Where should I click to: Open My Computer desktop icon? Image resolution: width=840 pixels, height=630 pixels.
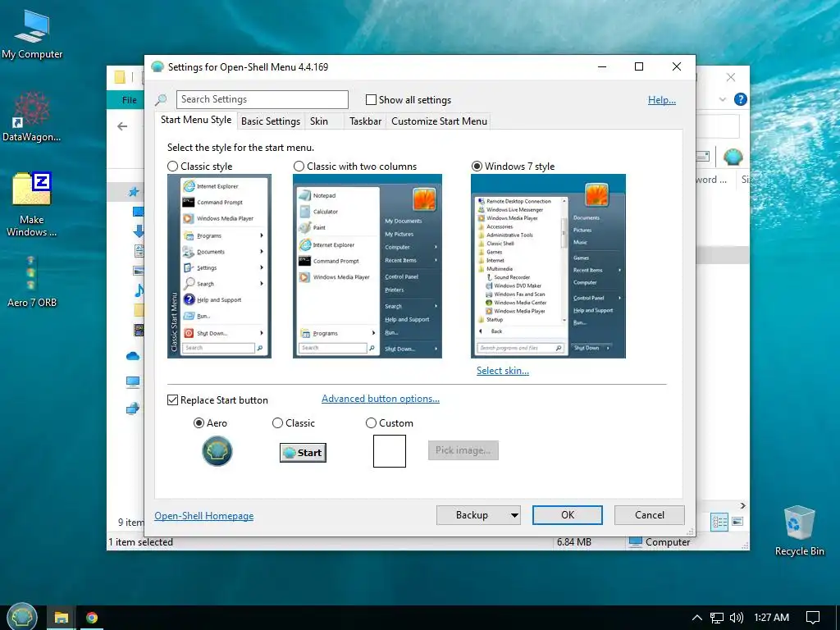coord(32,33)
